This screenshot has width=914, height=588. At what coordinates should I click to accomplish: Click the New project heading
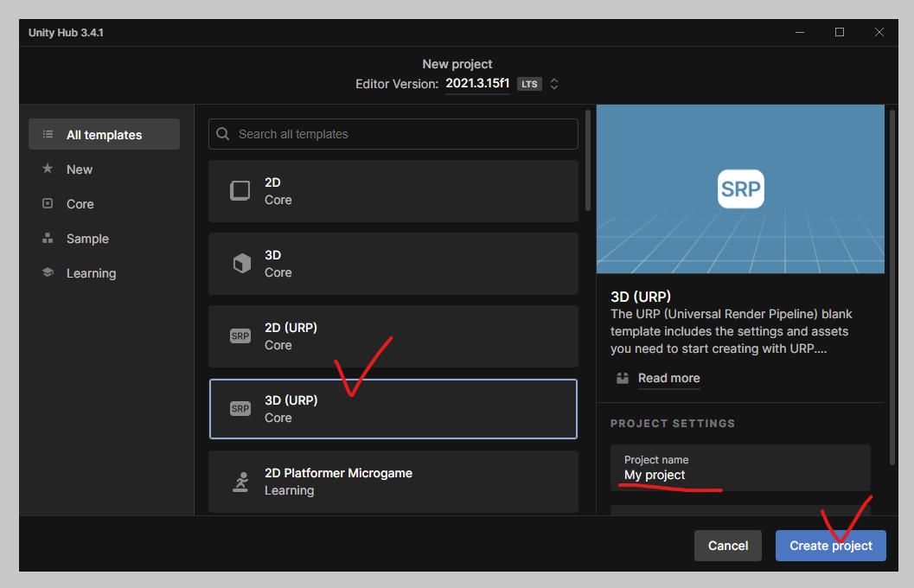click(457, 64)
